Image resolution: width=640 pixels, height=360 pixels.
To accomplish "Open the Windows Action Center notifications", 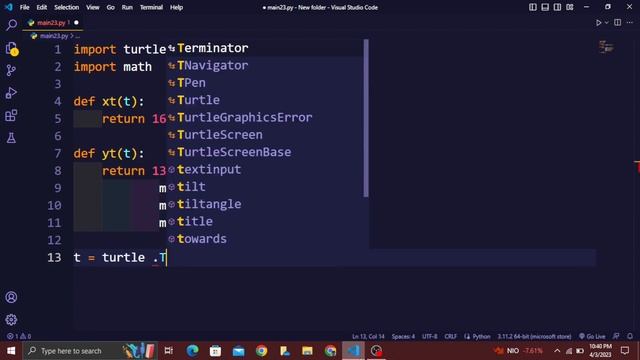I will pyautogui.click(x=625, y=351).
